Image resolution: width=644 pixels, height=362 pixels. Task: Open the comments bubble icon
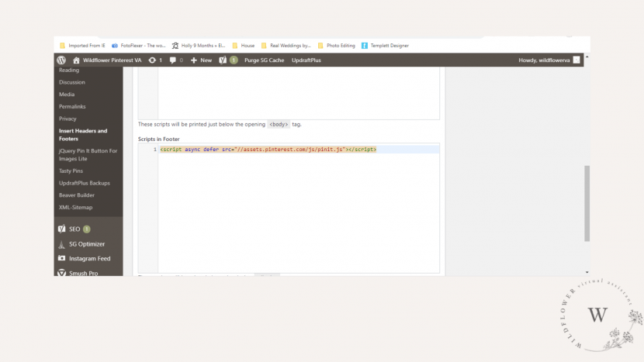(172, 60)
